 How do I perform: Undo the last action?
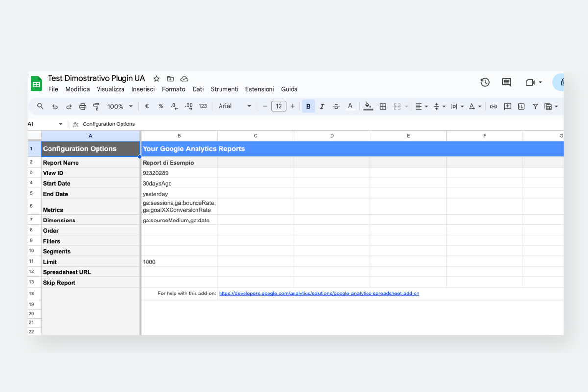(x=55, y=106)
